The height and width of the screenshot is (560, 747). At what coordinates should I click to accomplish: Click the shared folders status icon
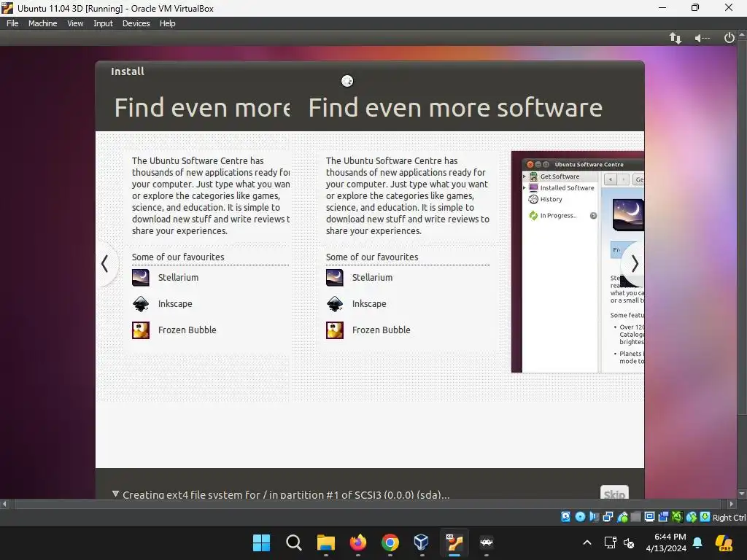pyautogui.click(x=635, y=517)
